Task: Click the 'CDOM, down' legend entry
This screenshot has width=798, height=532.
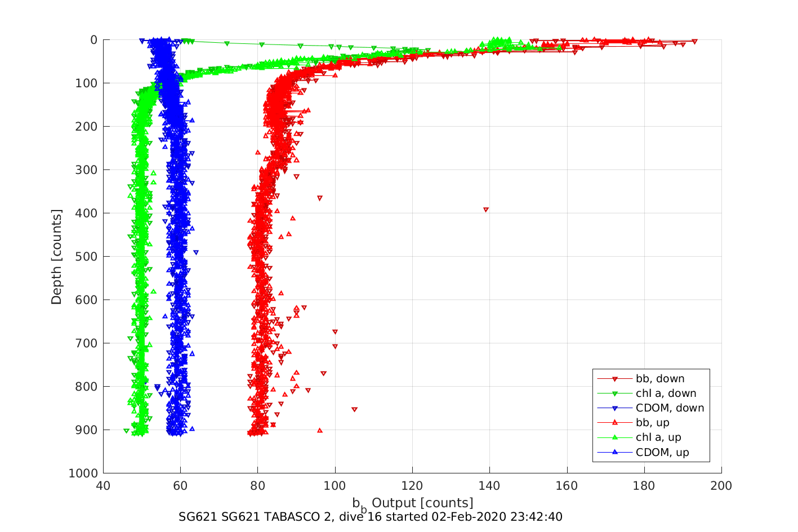Action: tap(650, 408)
